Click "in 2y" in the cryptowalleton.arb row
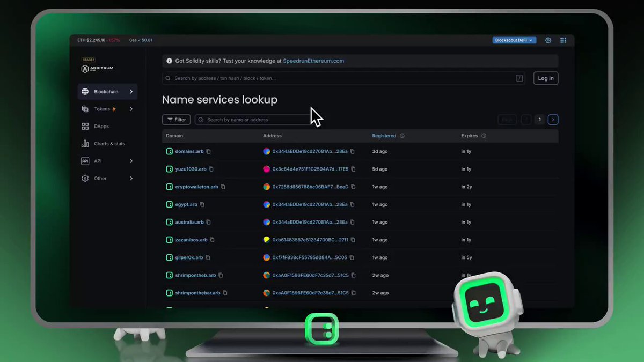 [466, 187]
